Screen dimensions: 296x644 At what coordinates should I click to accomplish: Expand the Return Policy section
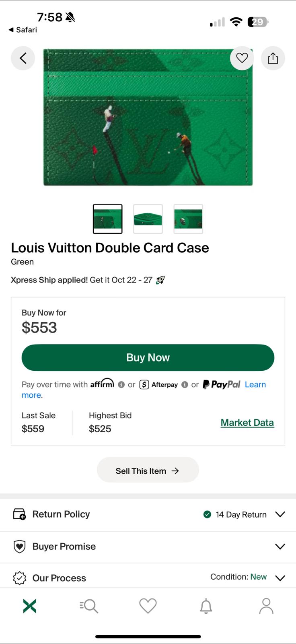(x=280, y=514)
